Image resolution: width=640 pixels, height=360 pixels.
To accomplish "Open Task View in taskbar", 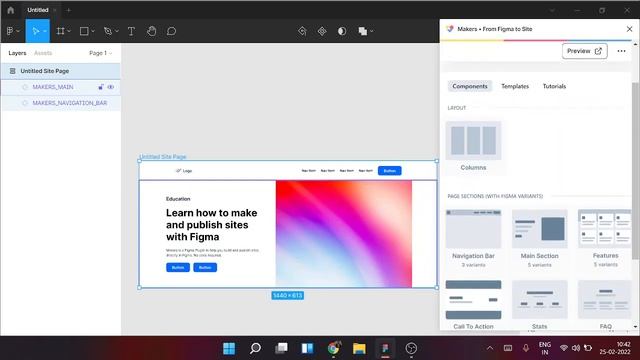I will 281,348.
